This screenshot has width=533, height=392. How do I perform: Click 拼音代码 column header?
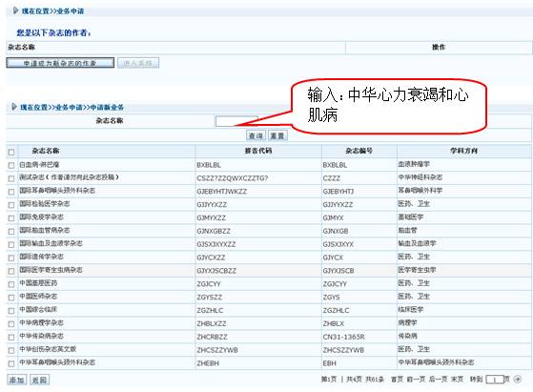(x=258, y=151)
